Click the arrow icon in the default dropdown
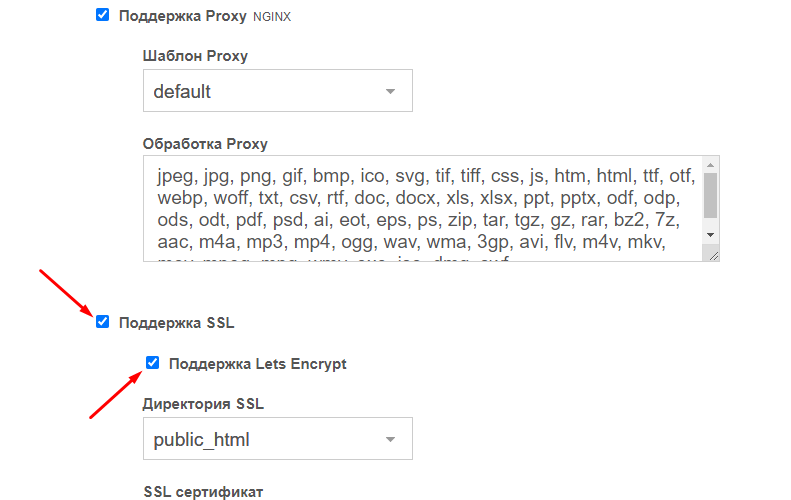 [391, 92]
